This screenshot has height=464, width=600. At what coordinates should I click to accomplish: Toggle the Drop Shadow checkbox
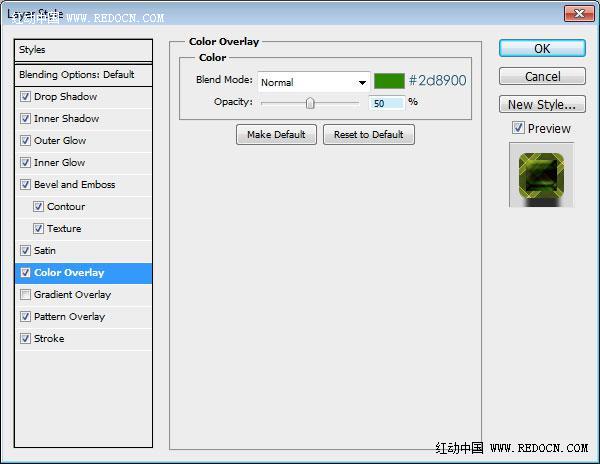coord(25,96)
